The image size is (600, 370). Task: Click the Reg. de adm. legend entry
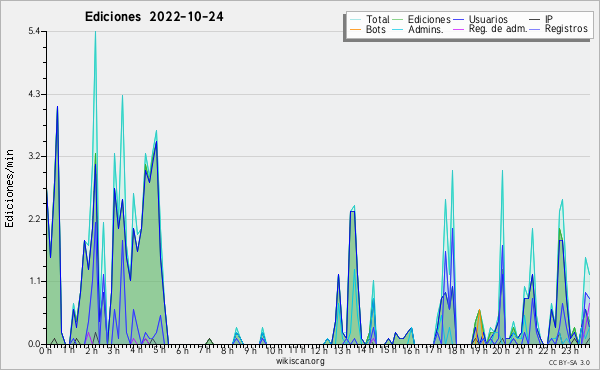(x=491, y=29)
